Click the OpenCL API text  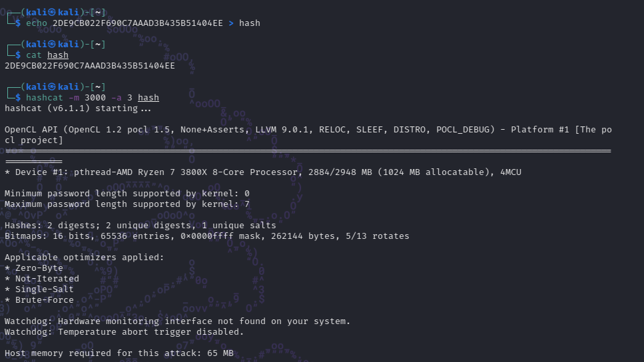pyautogui.click(x=33, y=130)
